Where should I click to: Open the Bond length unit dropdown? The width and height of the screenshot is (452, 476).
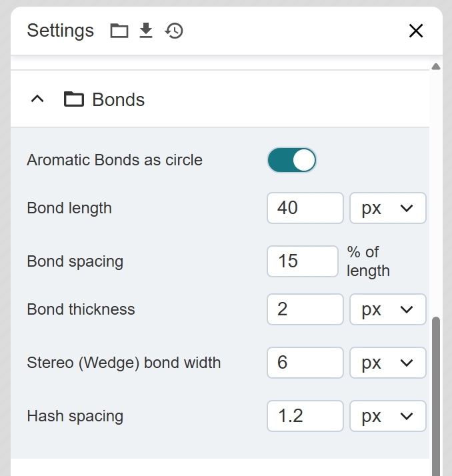387,208
